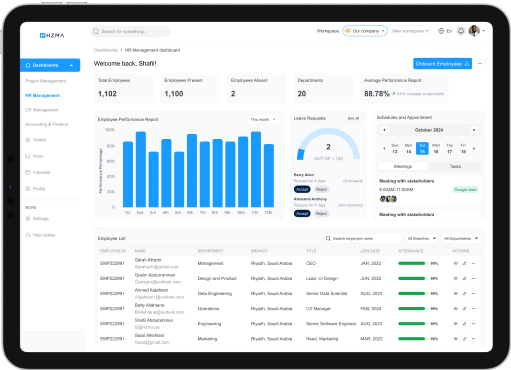The height and width of the screenshot is (370, 511).
Task: Open Project Management dashboard
Action: [x=46, y=81]
